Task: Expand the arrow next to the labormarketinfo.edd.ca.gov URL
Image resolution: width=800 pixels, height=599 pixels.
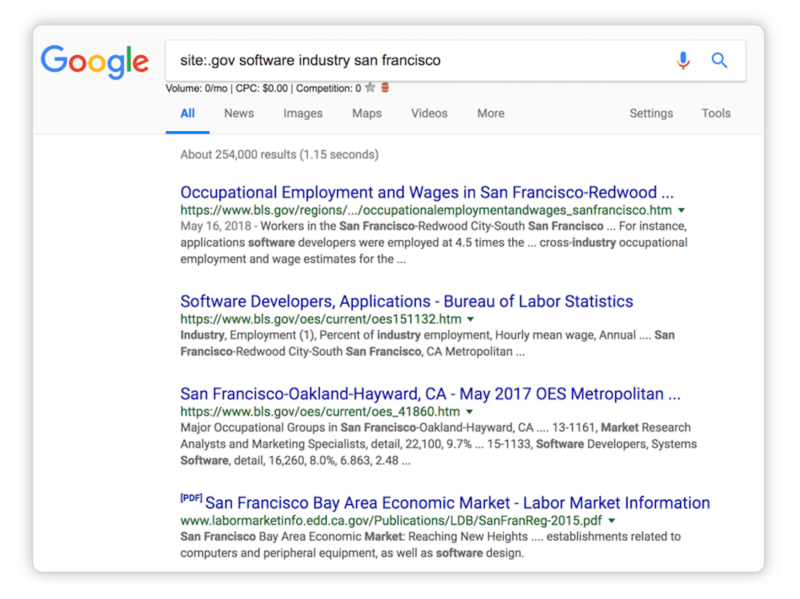Action: (x=612, y=520)
